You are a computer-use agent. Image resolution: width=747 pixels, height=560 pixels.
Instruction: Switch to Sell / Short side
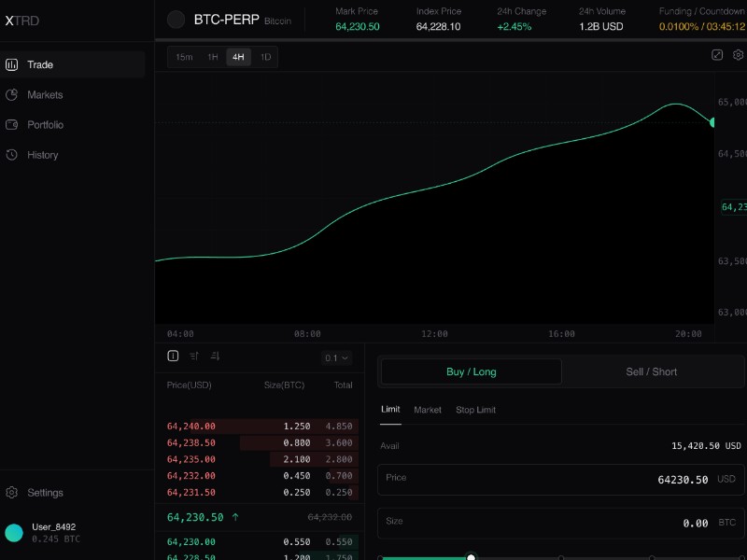651,371
